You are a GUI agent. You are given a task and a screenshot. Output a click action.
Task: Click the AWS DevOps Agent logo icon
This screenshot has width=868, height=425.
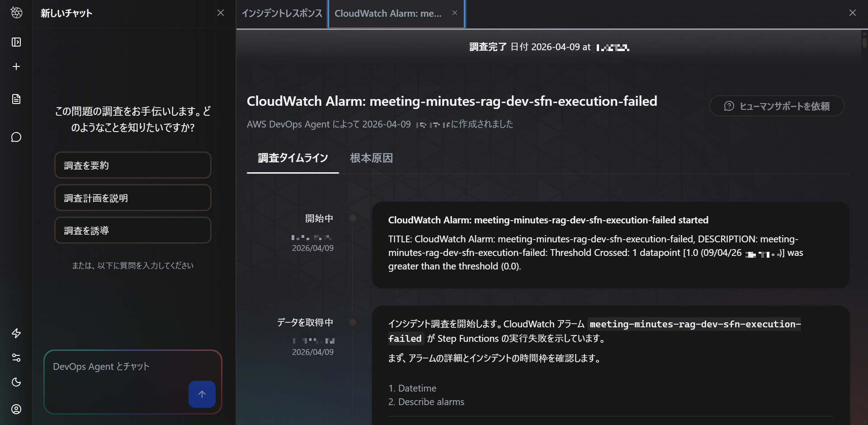[16, 13]
